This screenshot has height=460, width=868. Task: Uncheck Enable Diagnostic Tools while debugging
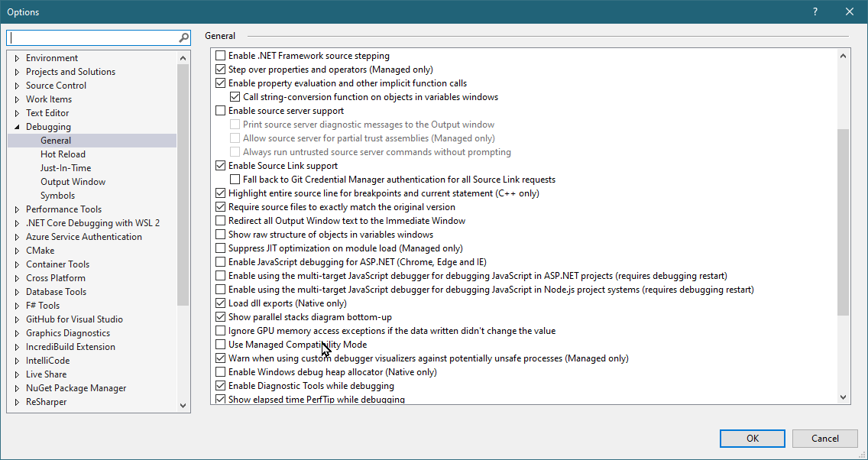click(220, 386)
